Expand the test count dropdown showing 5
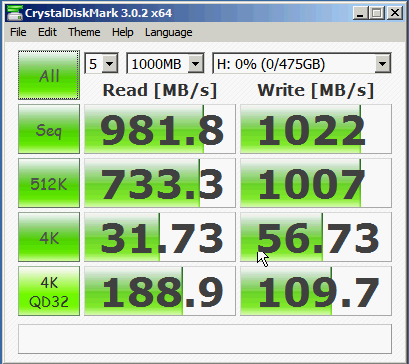 pyautogui.click(x=110, y=63)
